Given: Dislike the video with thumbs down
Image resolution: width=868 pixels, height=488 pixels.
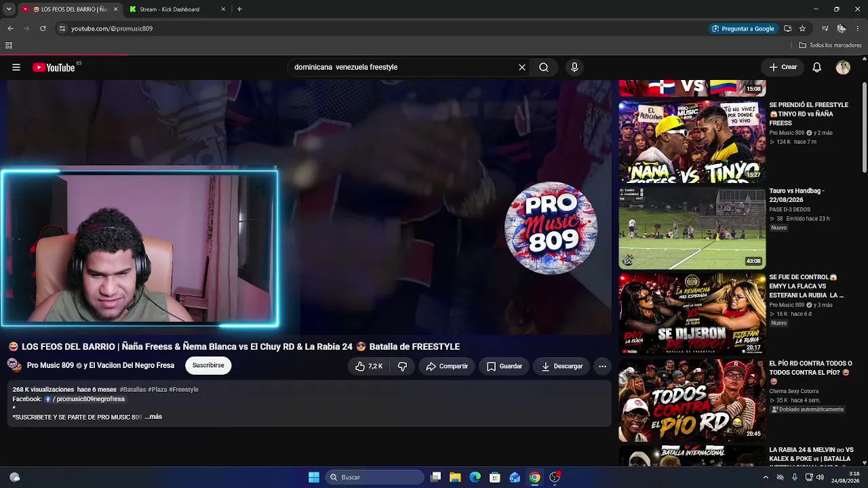Looking at the screenshot, I should [x=402, y=366].
